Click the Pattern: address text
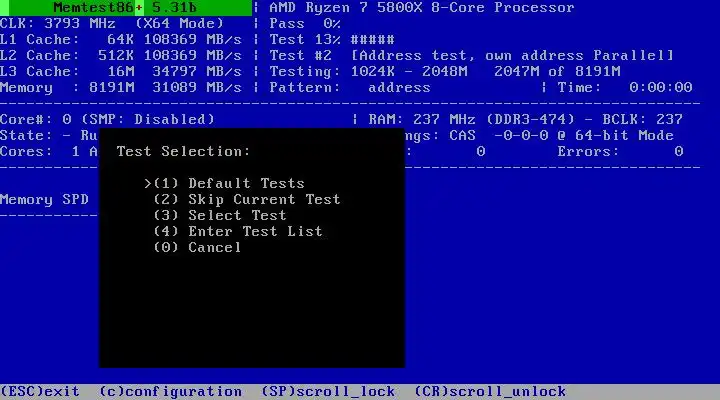 (350, 88)
